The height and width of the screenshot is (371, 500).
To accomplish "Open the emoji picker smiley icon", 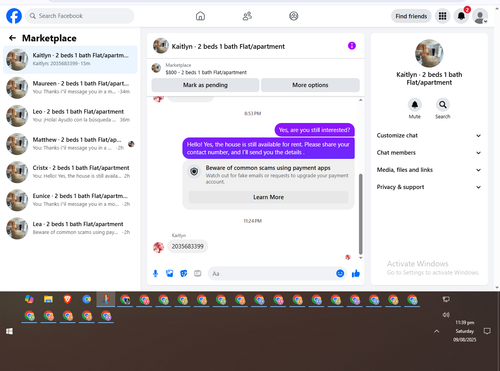I will click(340, 273).
